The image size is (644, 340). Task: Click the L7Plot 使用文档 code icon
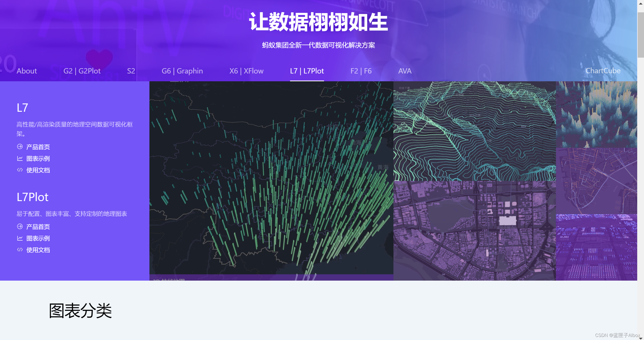[x=20, y=250]
